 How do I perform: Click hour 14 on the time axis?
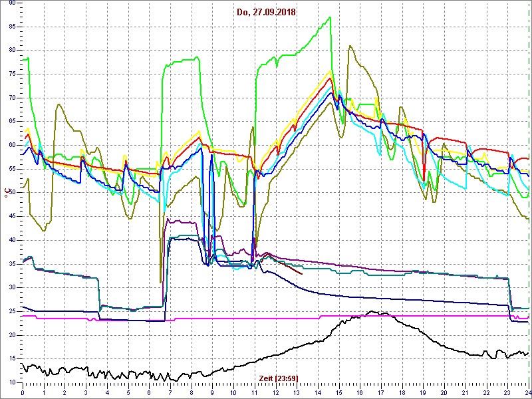pyautogui.click(x=318, y=392)
